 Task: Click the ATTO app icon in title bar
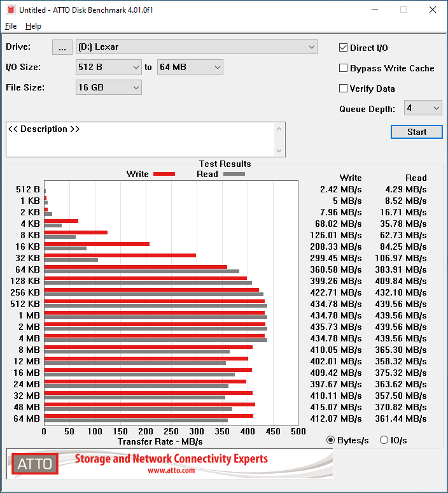click(11, 10)
